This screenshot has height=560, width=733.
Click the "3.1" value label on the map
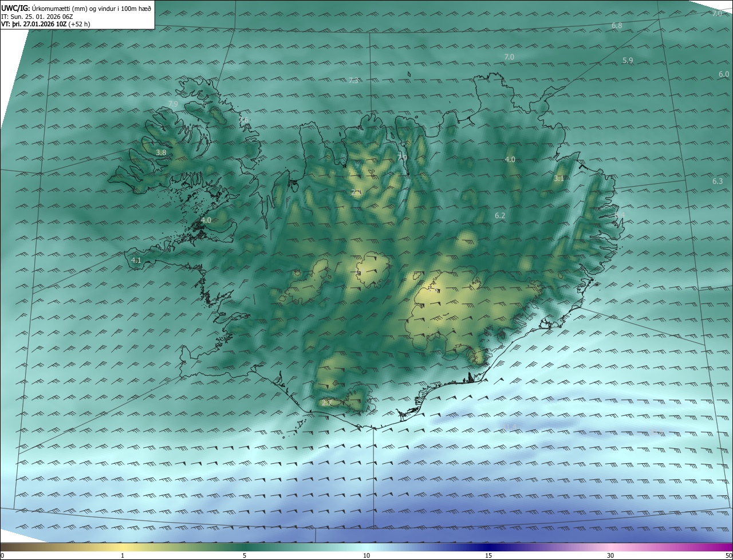tap(559, 179)
